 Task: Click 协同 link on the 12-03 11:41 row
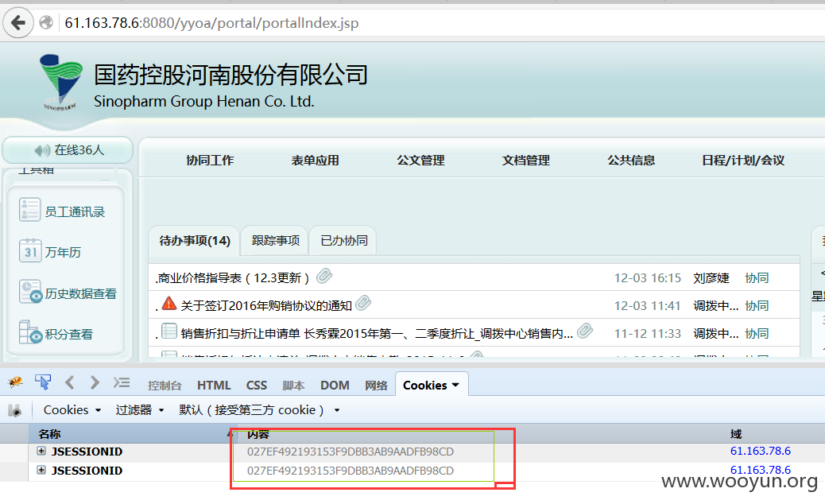(757, 306)
